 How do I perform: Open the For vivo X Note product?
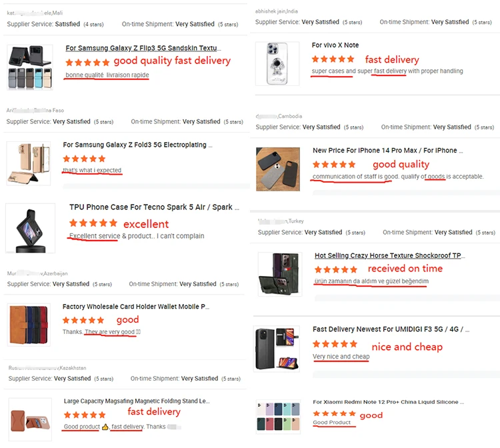(335, 45)
